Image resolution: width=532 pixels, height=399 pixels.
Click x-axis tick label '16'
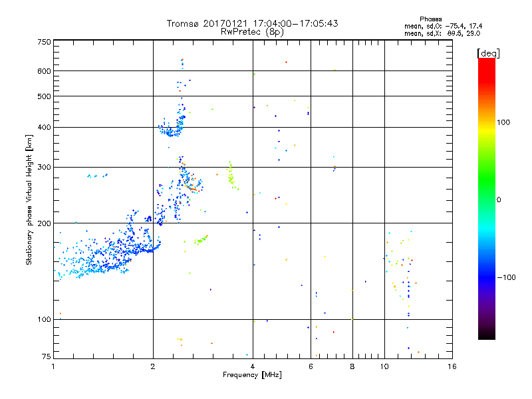(452, 366)
